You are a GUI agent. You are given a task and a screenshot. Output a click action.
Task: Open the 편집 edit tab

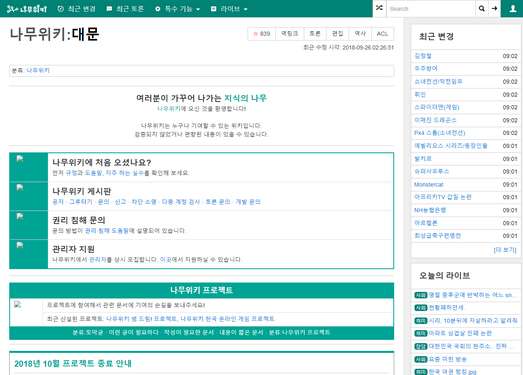338,34
